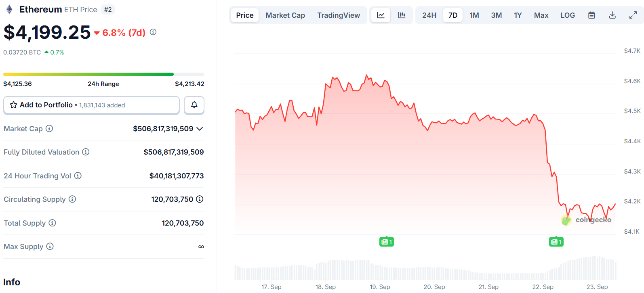Click the 18. Sep axis label
The height and width of the screenshot is (293, 644).
tap(326, 287)
